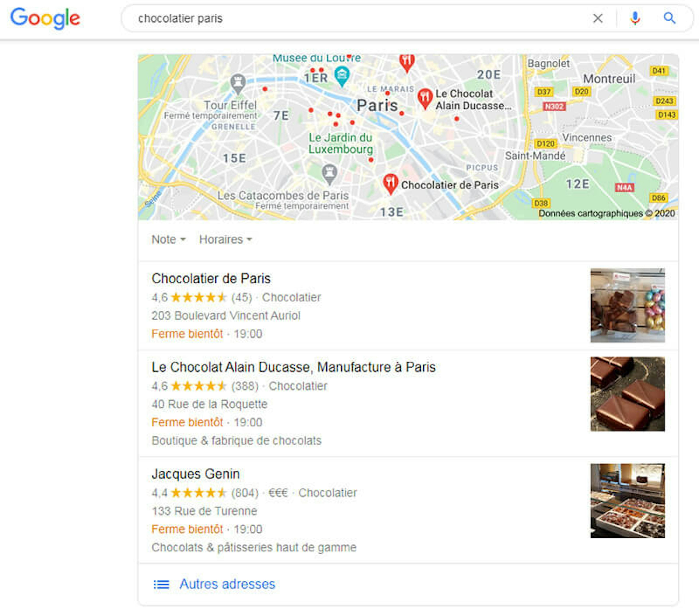Viewport: 699px width, 616px height.
Task: Click the Autres adresses link
Action: click(227, 584)
